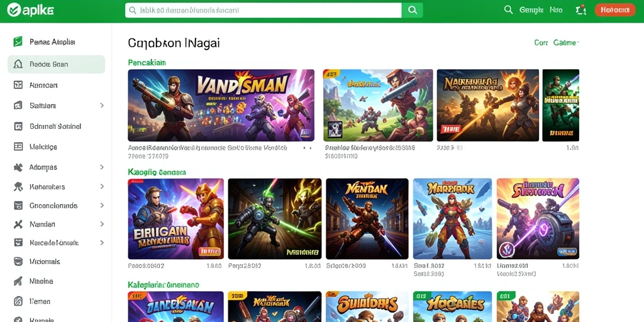Open the Eiriigain game card

pos(176,218)
